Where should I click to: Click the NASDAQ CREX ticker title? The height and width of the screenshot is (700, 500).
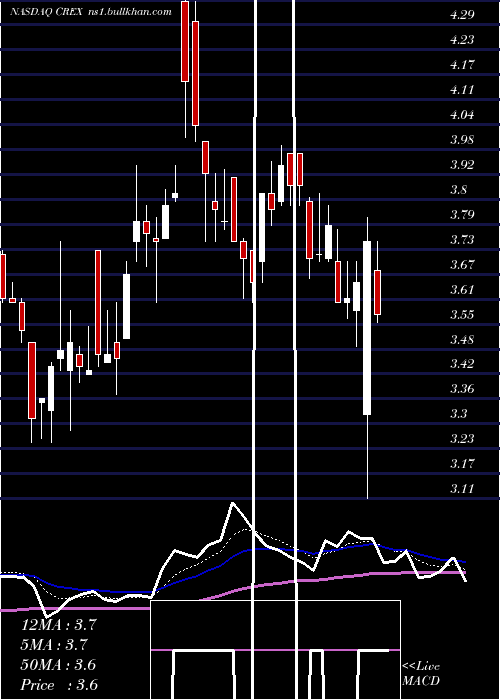tap(46, 12)
